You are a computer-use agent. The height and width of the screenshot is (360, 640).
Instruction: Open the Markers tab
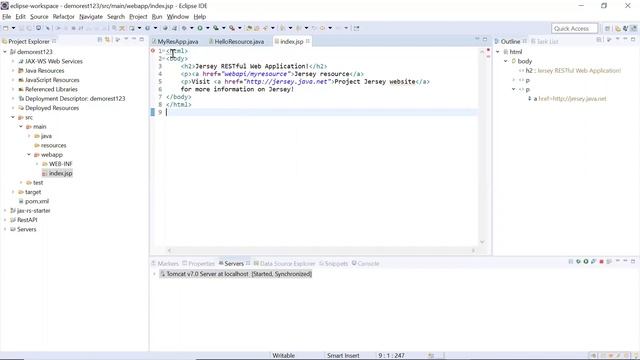168,264
